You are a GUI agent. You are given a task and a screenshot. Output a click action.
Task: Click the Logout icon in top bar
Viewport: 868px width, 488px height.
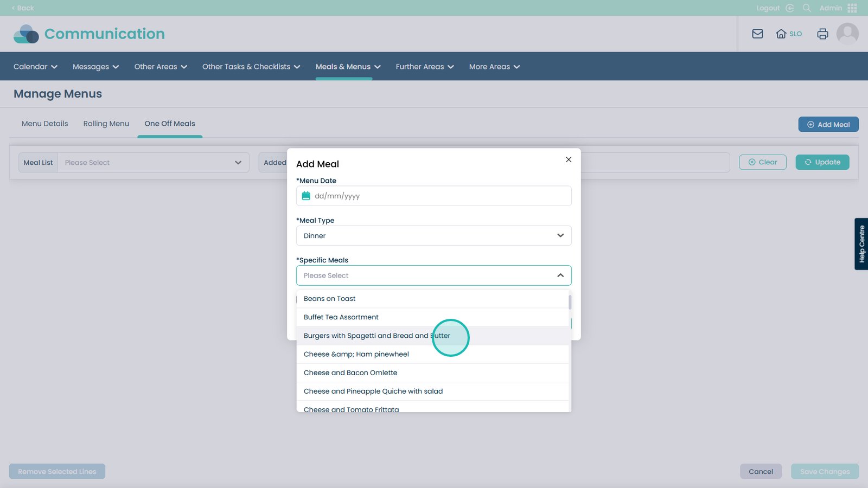pos(789,8)
